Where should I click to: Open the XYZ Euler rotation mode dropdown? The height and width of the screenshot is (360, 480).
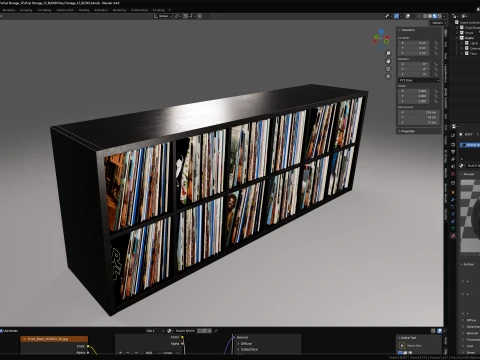tap(419, 80)
